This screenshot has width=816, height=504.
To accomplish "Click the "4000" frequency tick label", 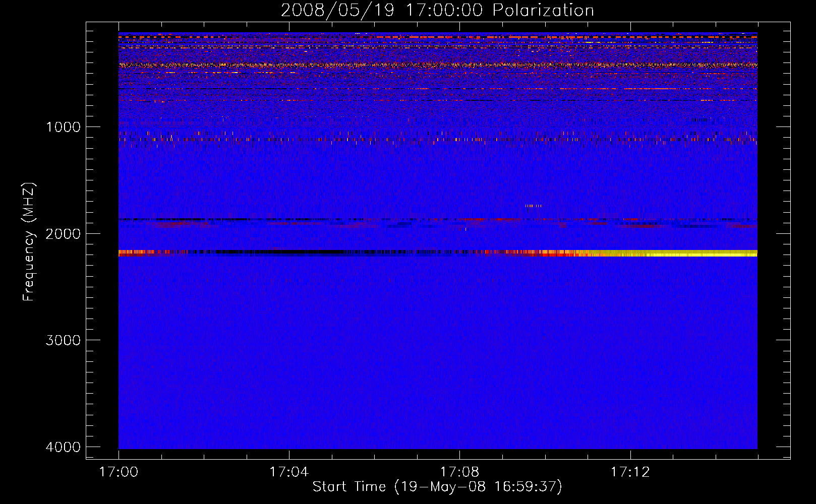I will tap(63, 447).
